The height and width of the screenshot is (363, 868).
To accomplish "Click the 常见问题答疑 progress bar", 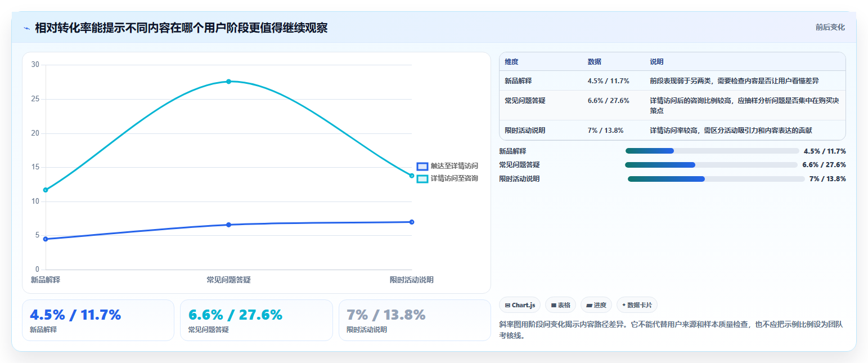I will 711,165.
